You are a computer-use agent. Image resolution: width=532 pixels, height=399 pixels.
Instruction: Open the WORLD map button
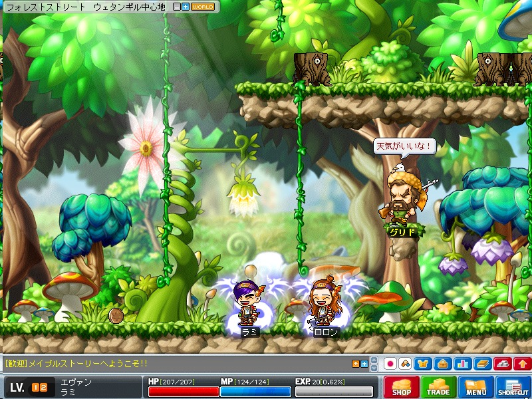point(203,7)
